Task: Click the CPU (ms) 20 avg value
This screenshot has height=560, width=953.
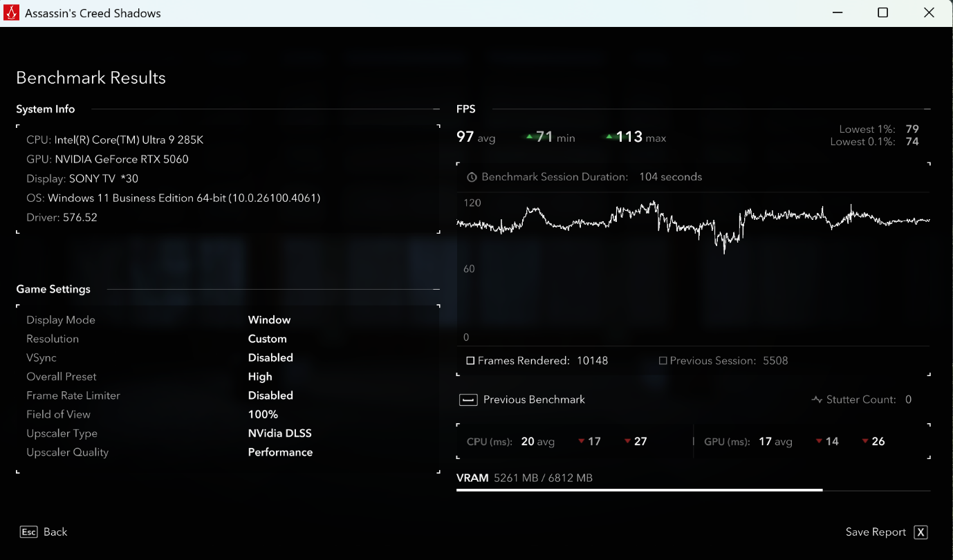Action: pyautogui.click(x=537, y=442)
